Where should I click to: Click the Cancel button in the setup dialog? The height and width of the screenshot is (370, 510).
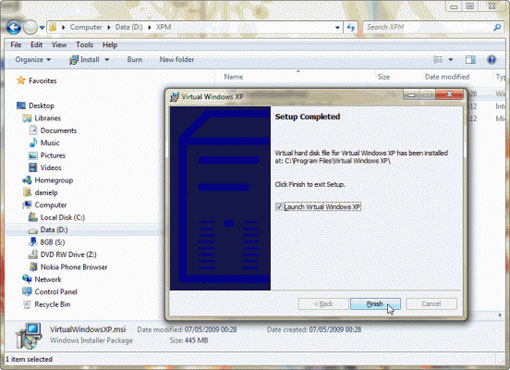431,304
